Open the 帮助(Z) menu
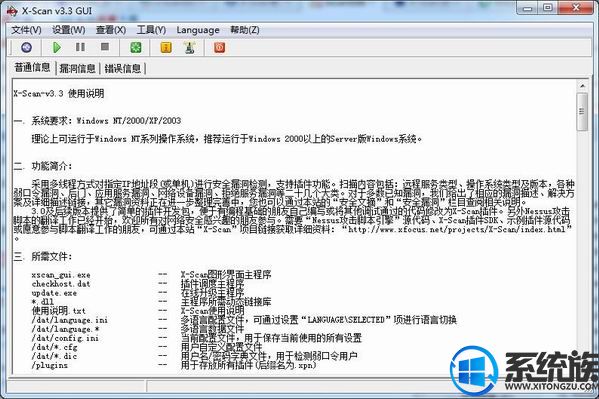The height and width of the screenshot is (399, 599). 245,30
